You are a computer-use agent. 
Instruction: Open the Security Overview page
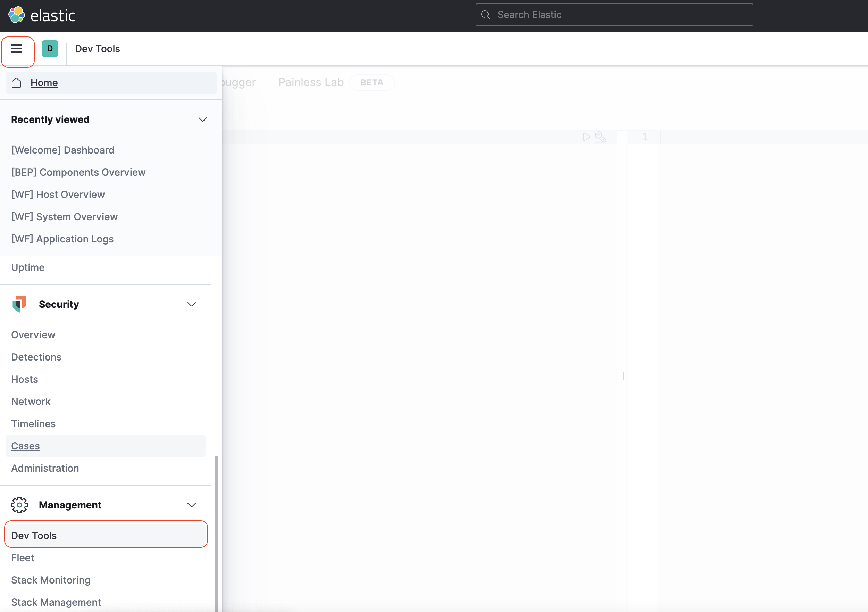(x=33, y=335)
